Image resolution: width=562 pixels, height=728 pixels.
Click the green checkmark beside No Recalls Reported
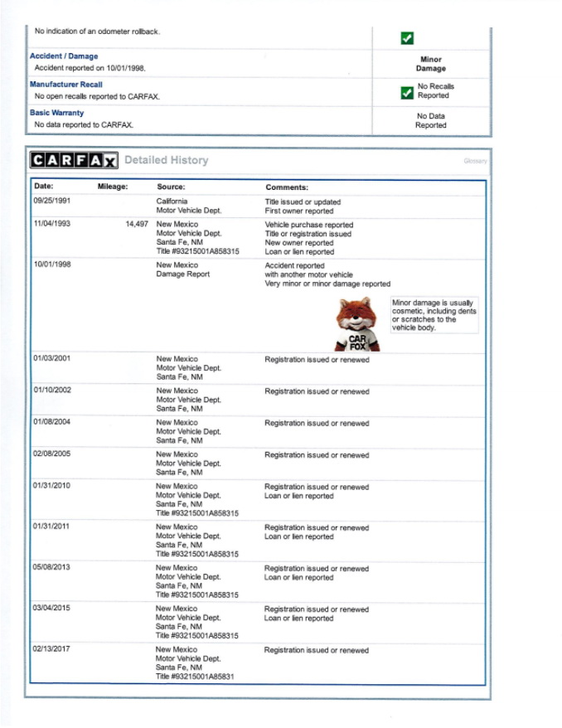[406, 92]
